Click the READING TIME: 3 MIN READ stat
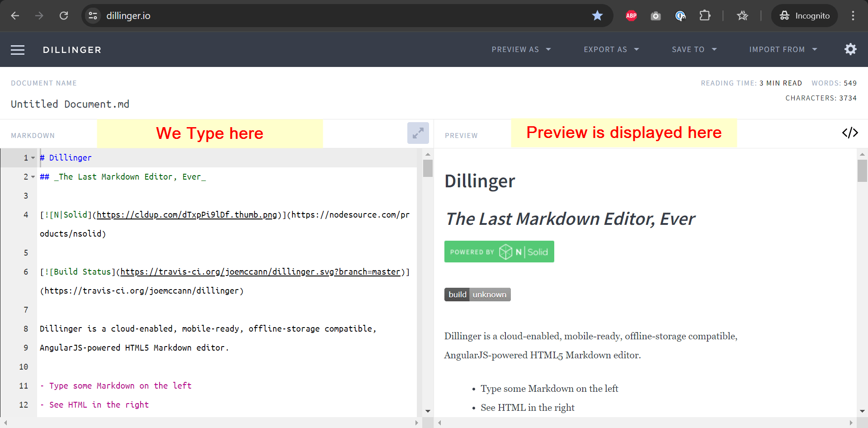 point(751,83)
